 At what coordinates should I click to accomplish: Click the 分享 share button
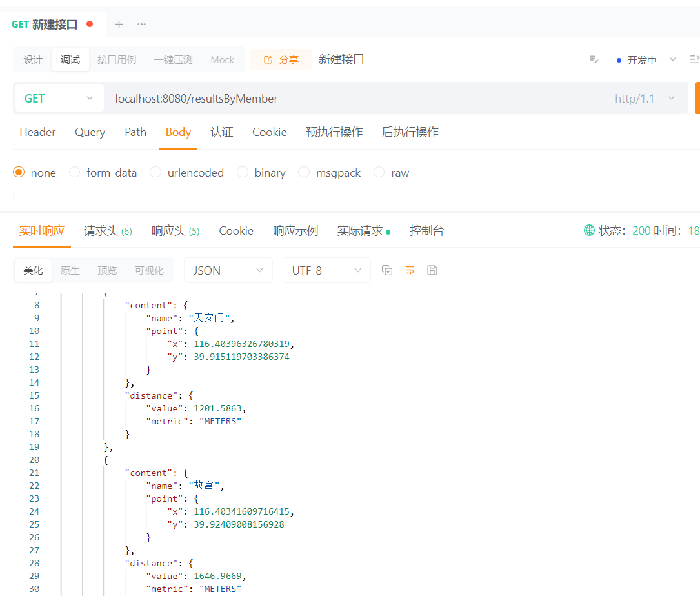point(281,60)
